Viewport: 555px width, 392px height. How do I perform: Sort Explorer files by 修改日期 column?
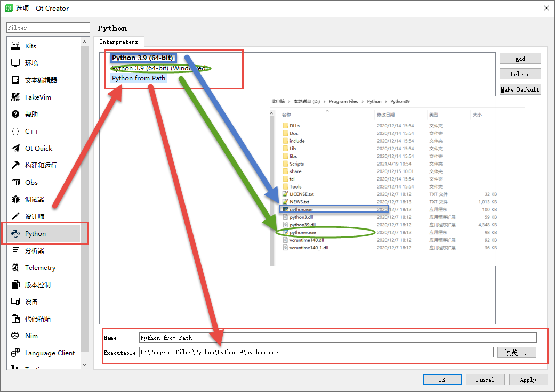click(386, 115)
